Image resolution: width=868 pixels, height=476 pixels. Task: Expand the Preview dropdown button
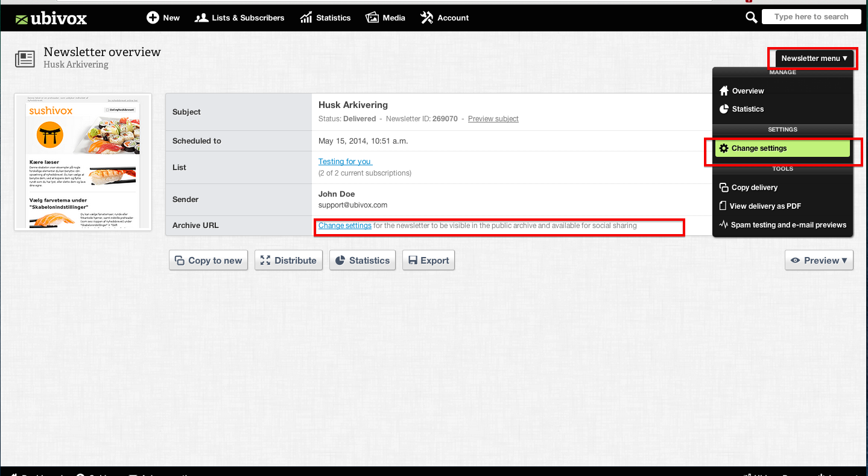(x=819, y=260)
